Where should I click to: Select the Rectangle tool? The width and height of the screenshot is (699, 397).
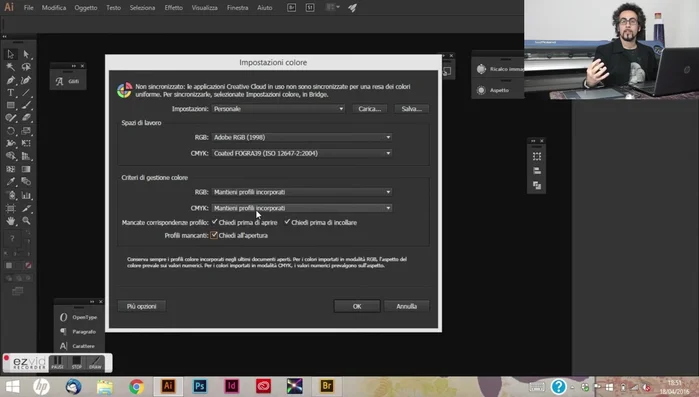click(10, 105)
